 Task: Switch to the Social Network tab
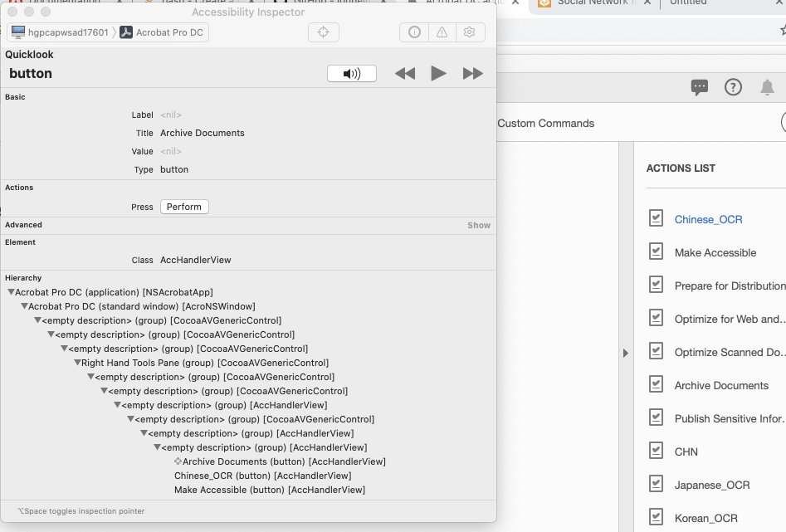pos(591,4)
